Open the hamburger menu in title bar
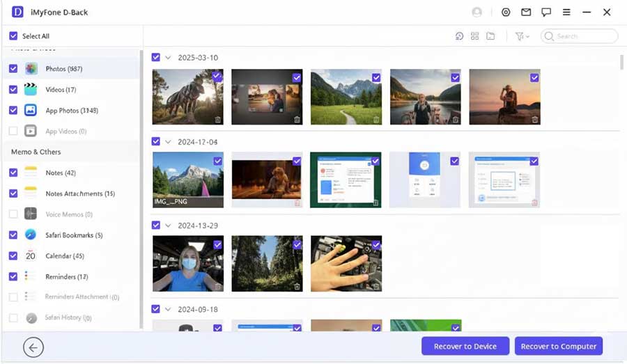 tap(567, 13)
